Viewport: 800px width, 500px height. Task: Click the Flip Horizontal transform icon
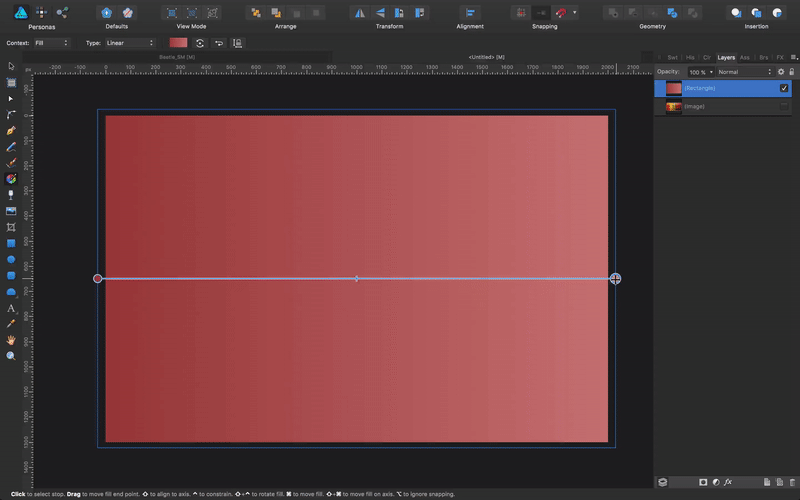[x=360, y=13]
